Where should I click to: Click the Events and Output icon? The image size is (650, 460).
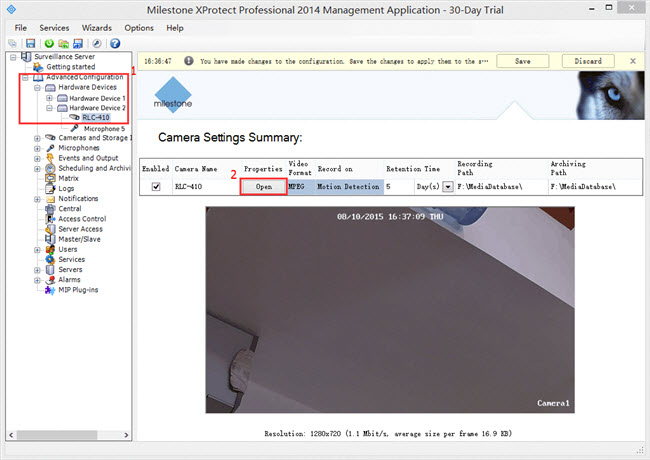click(50, 158)
